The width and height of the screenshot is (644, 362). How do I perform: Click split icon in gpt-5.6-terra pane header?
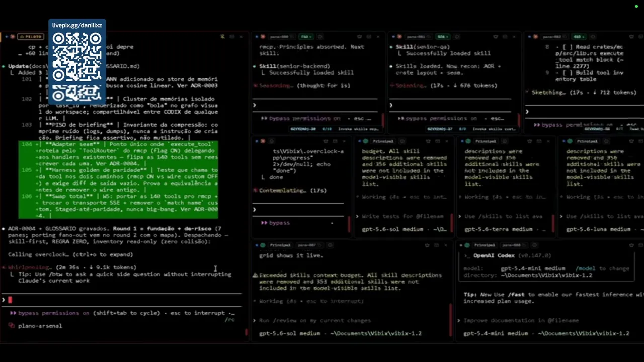(539, 141)
